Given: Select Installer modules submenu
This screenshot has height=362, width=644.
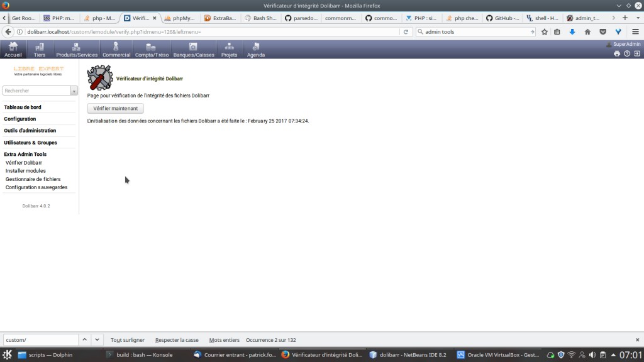Looking at the screenshot, I should 25,171.
